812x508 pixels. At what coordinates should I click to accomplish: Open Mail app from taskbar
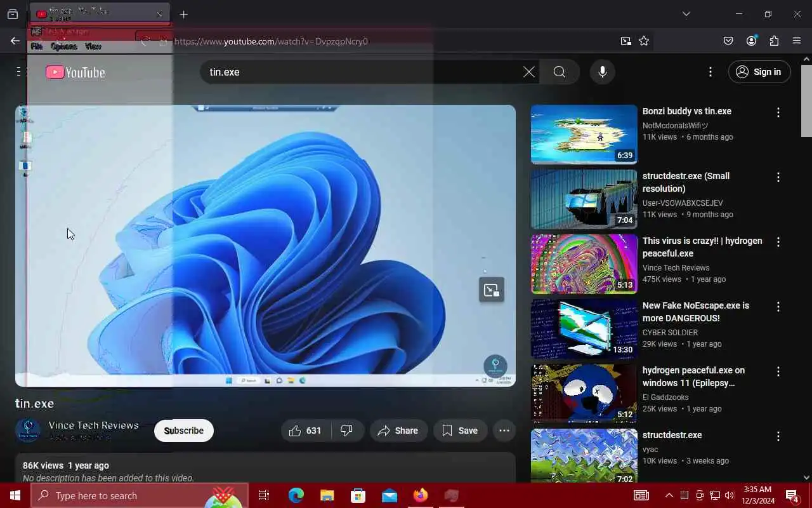pos(389,495)
